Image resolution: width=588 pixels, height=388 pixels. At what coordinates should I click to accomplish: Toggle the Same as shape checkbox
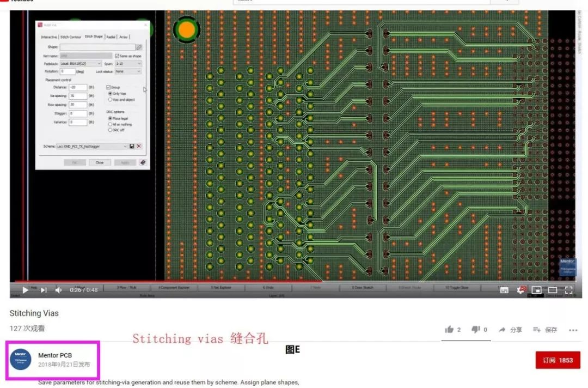pos(117,56)
